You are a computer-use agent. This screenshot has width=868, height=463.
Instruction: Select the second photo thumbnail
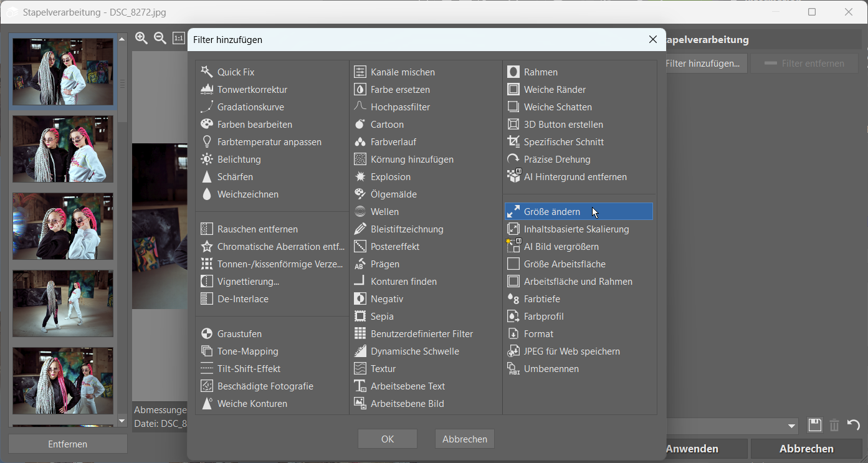point(63,149)
